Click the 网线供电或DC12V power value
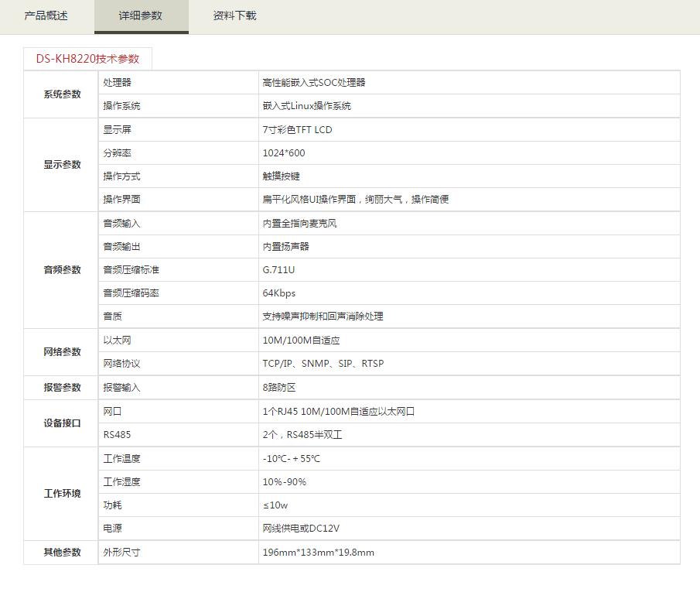 click(301, 529)
